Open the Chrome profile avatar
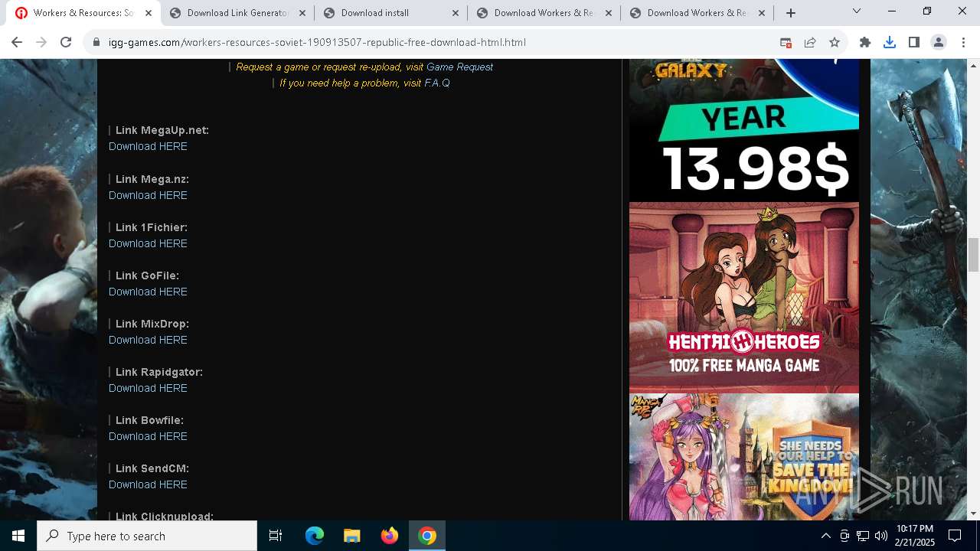 click(939, 42)
